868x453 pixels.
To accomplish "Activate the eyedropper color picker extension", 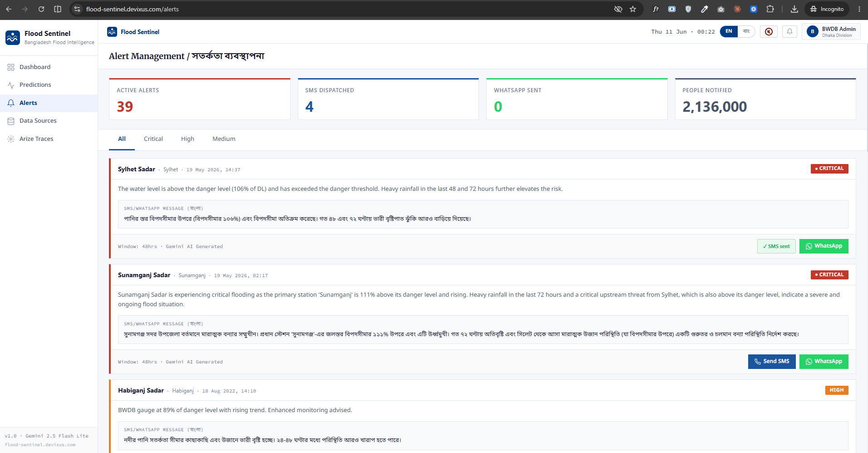I will (x=705, y=9).
